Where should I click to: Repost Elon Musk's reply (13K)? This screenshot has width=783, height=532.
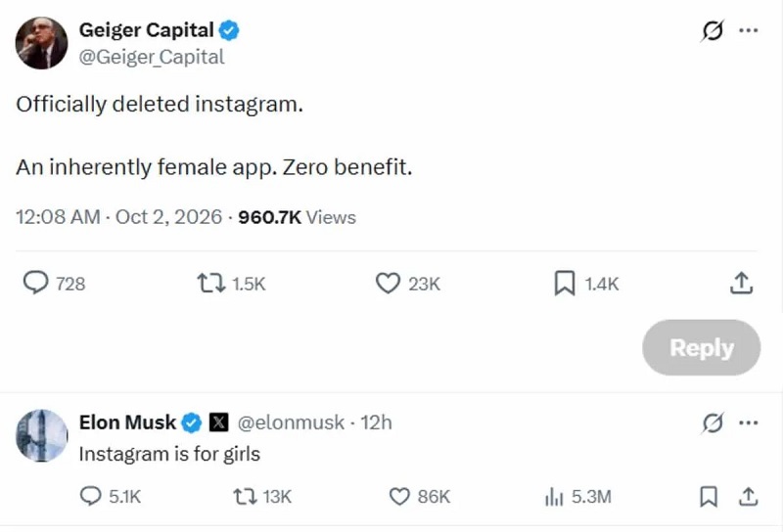coord(246,497)
